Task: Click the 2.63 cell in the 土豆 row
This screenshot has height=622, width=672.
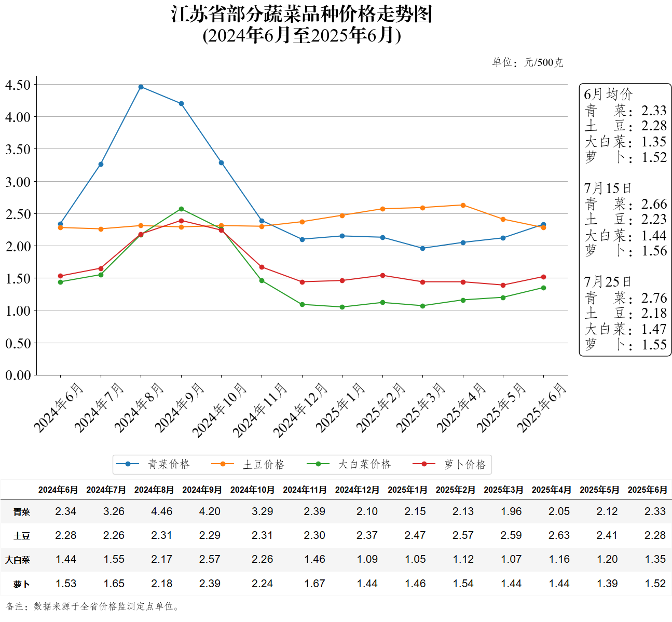Action: [x=559, y=535]
